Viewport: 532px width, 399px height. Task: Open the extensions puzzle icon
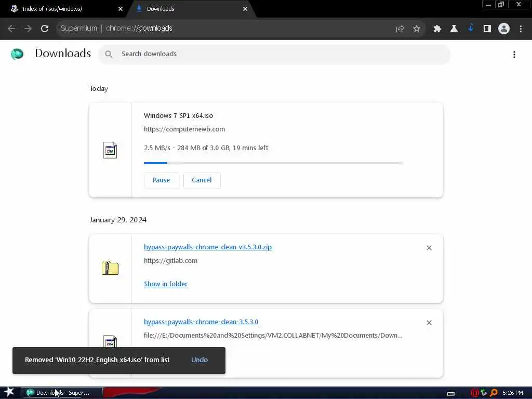click(437, 29)
